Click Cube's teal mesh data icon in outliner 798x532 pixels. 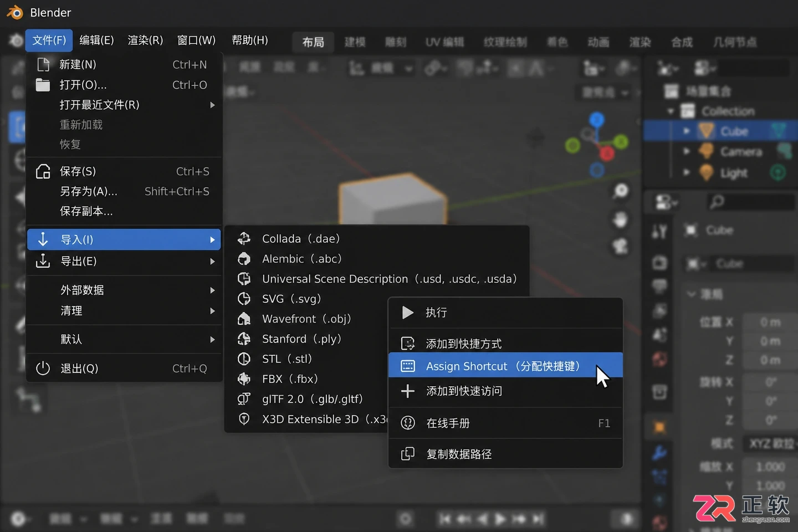[x=779, y=131]
